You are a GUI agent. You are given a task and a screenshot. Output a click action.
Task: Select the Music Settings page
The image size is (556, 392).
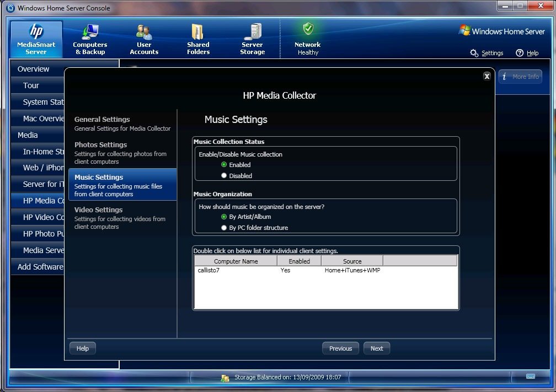122,185
